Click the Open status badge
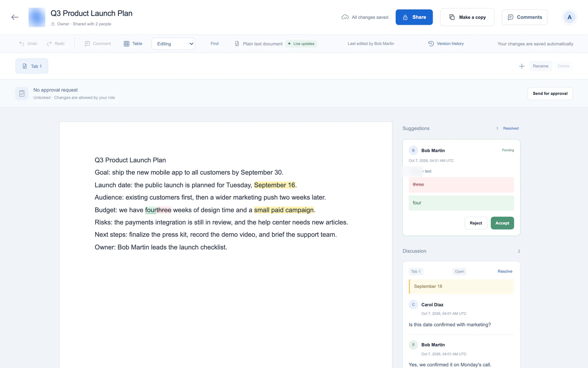Image resolution: width=588 pixels, height=368 pixels. (459, 271)
